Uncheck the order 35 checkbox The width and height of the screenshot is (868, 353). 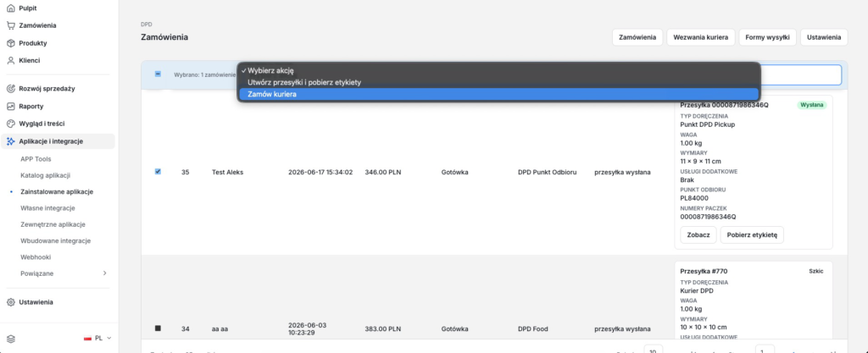[x=158, y=172]
